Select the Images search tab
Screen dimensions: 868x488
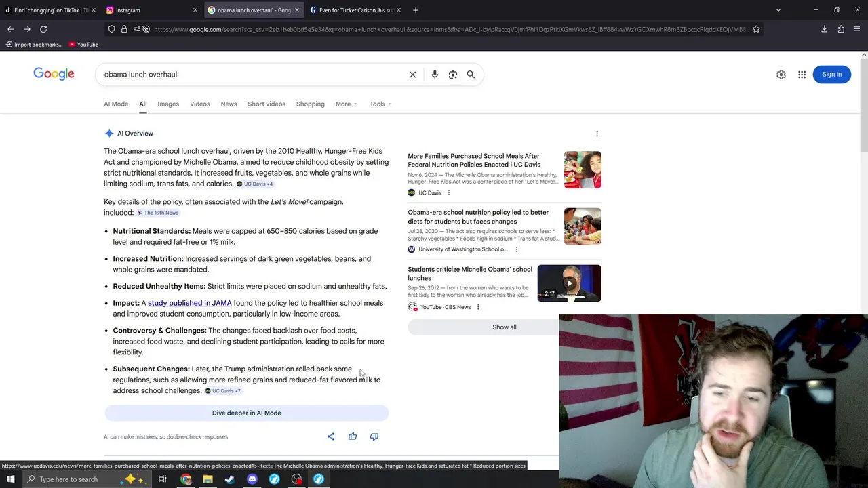point(168,104)
